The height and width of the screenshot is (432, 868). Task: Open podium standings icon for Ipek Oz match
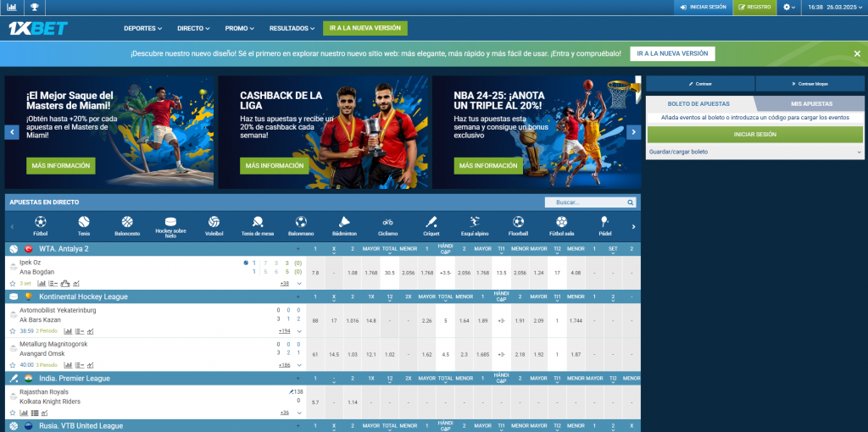click(x=64, y=283)
